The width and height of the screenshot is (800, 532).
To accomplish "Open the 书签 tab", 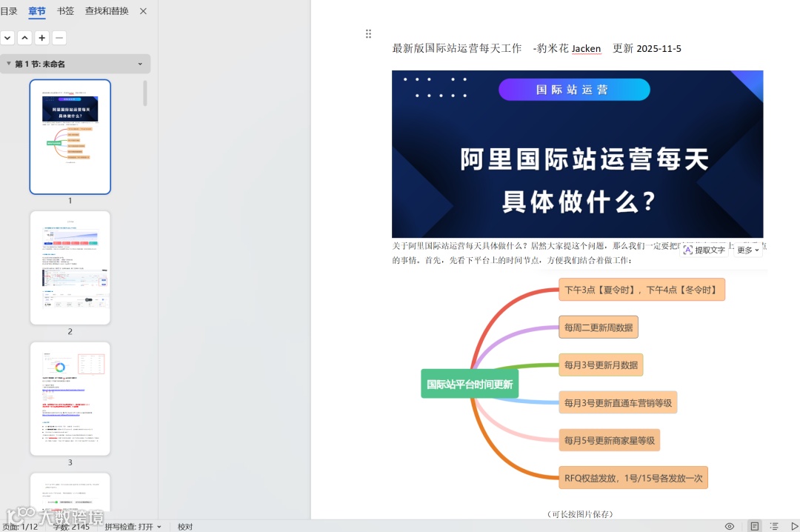I will (65, 10).
